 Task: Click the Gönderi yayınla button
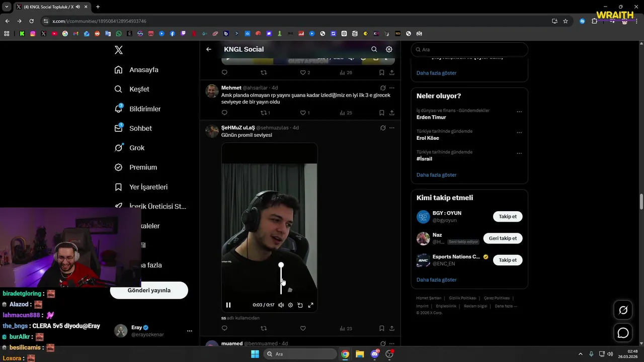coord(149,290)
